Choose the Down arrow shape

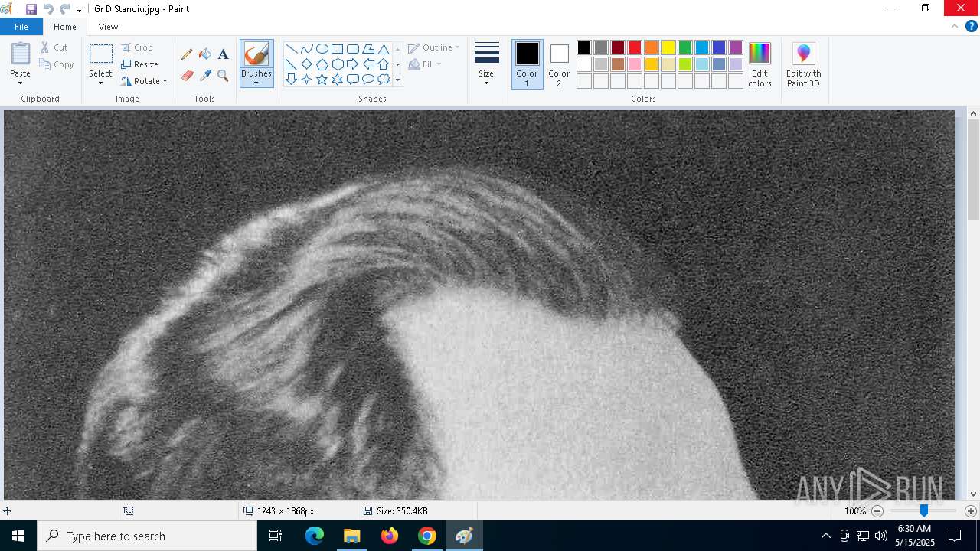291,79
